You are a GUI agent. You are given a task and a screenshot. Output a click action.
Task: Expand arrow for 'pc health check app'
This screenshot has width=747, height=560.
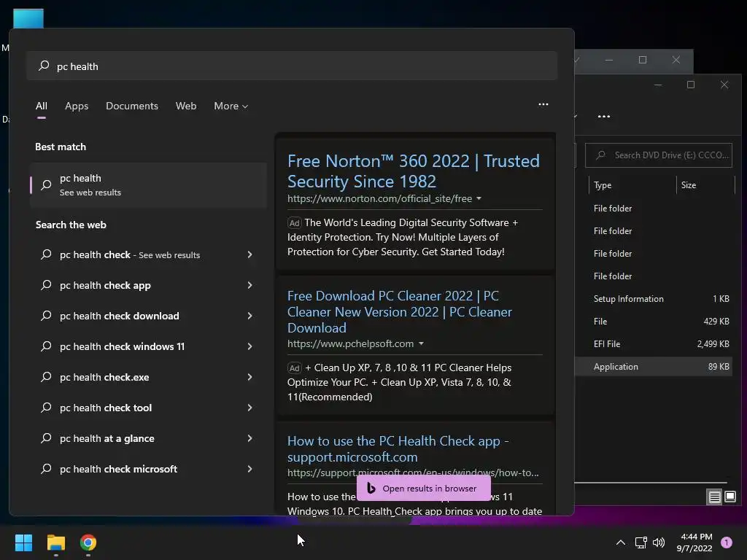(x=249, y=285)
